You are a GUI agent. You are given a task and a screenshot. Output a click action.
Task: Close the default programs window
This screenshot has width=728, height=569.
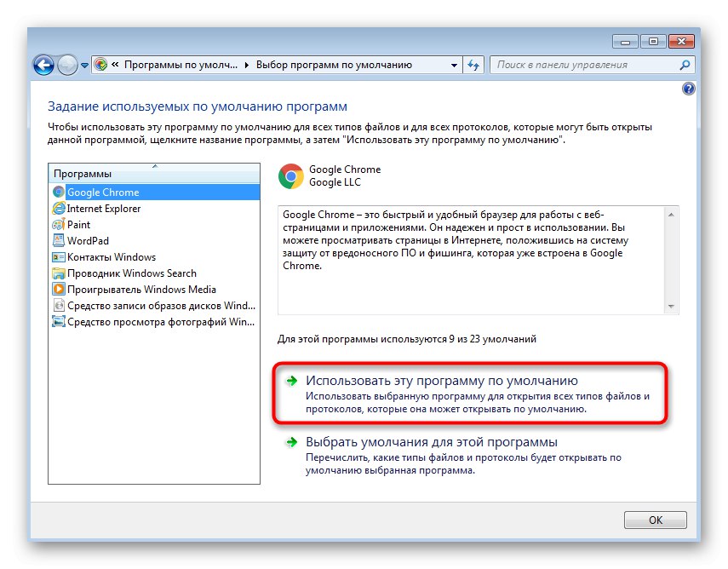681,42
